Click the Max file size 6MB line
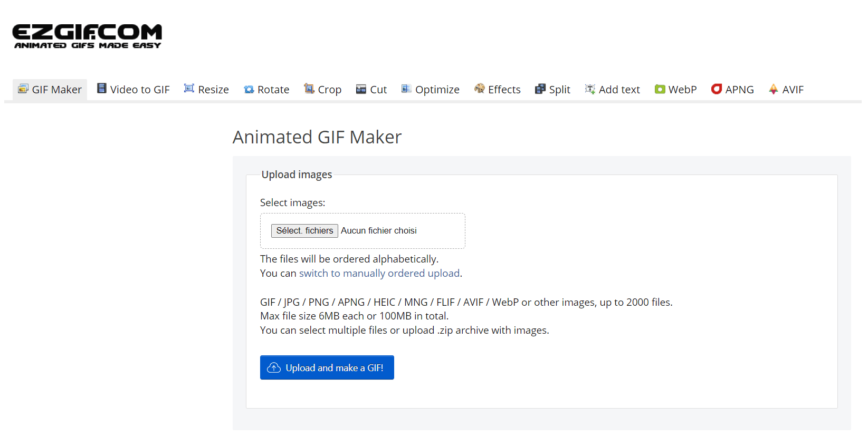 (x=355, y=316)
